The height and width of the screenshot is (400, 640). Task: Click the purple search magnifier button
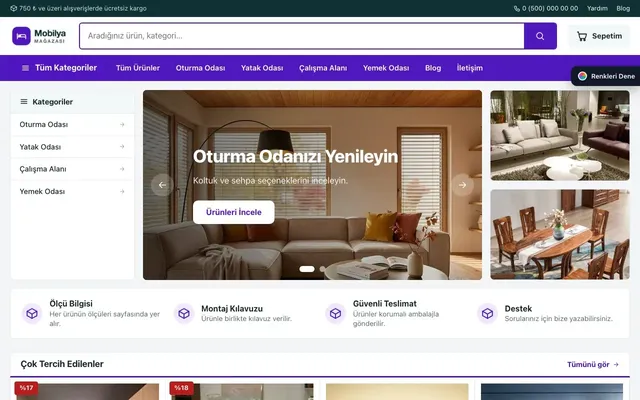(x=540, y=36)
